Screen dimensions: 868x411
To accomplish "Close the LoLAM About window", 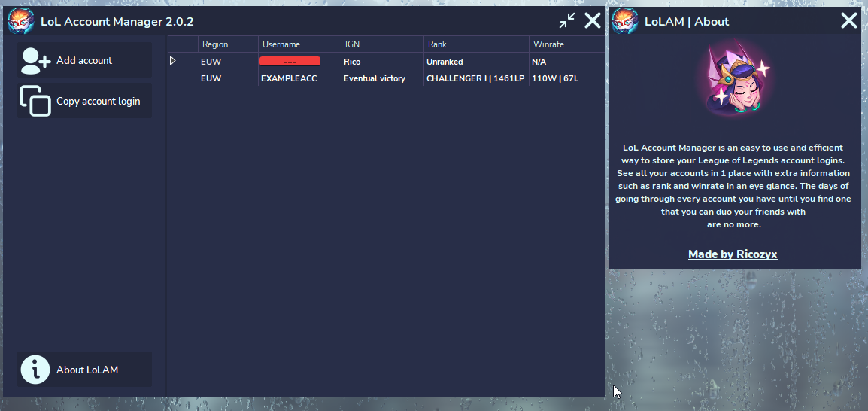I will point(849,21).
